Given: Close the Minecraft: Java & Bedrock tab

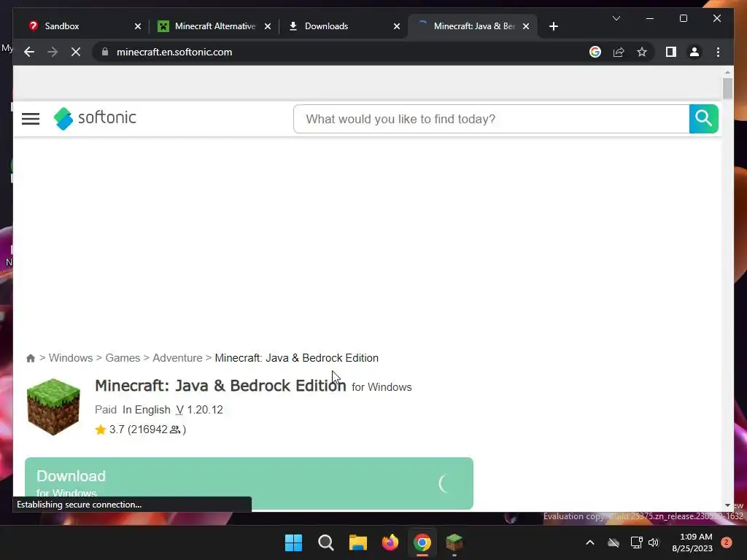Looking at the screenshot, I should (526, 26).
